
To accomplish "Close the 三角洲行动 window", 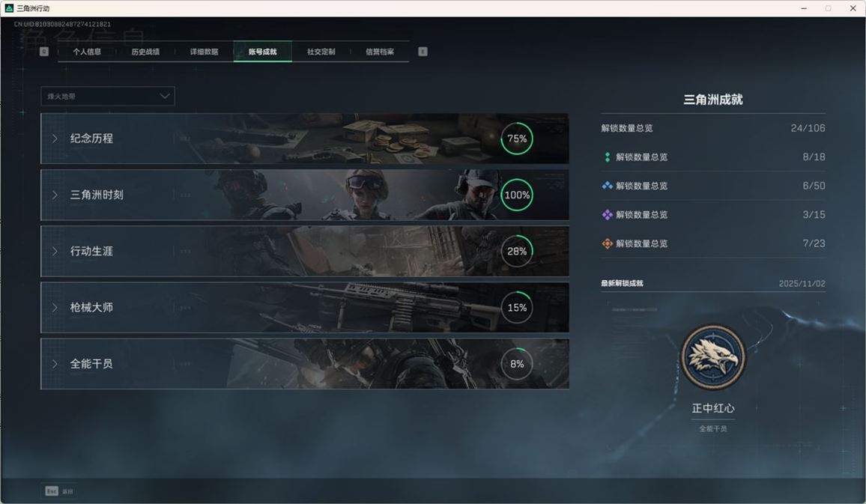I will click(853, 8).
